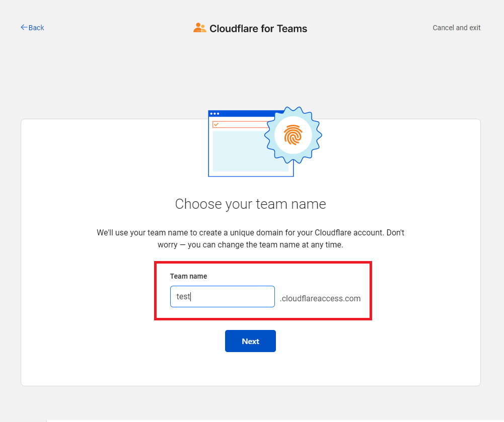This screenshot has height=422, width=504.
Task: Click the orange address bar in illustration
Action: 241,124
